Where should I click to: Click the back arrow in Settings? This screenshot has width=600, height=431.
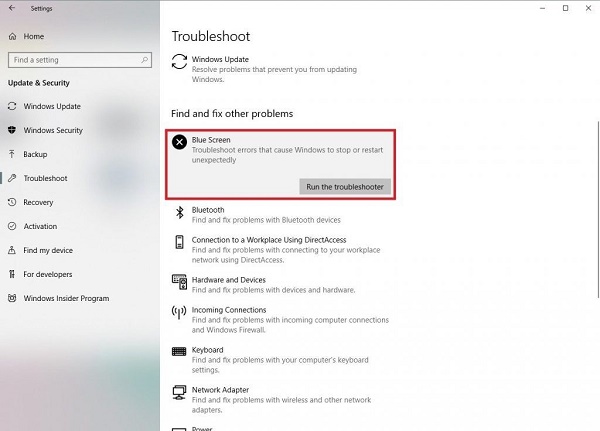point(12,8)
